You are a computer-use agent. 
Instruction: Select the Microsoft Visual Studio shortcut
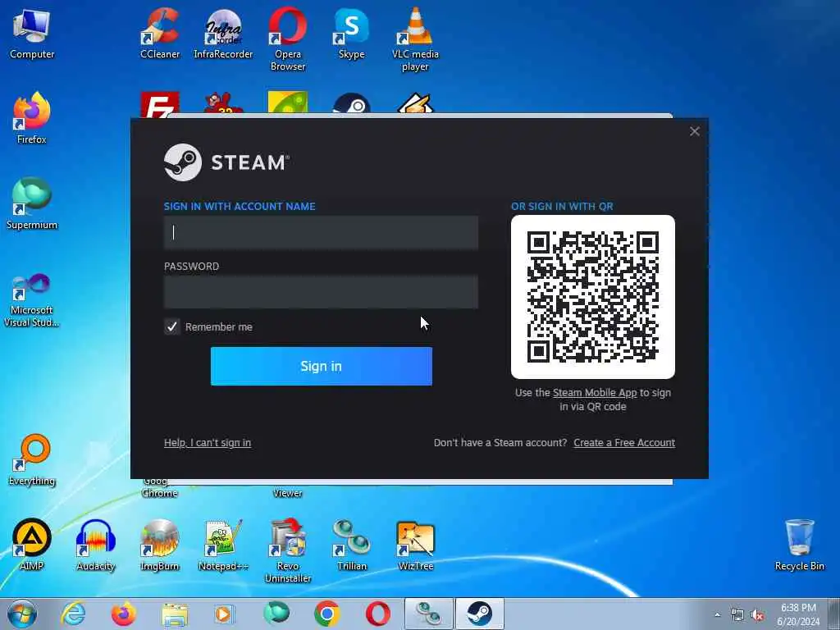pyautogui.click(x=32, y=300)
